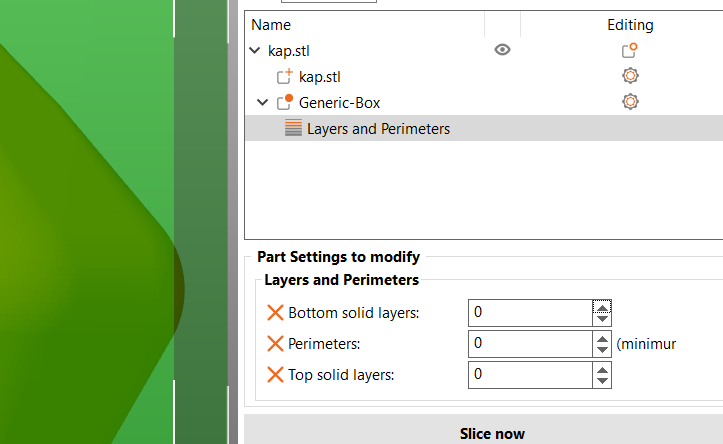Remove the Perimeters override setting
Image resolution: width=723 pixels, height=444 pixels.
(x=275, y=343)
